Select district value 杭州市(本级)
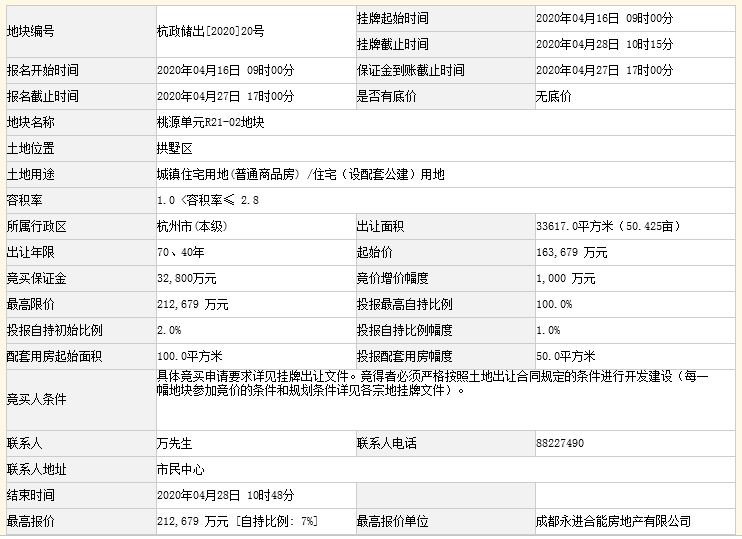The width and height of the screenshot is (742, 539). (193, 226)
